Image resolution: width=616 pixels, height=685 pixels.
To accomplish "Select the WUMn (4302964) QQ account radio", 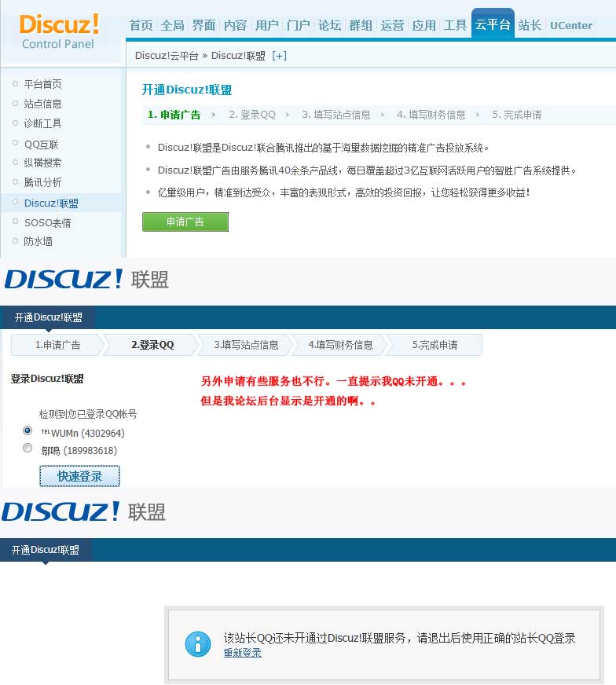I will pyautogui.click(x=27, y=430).
